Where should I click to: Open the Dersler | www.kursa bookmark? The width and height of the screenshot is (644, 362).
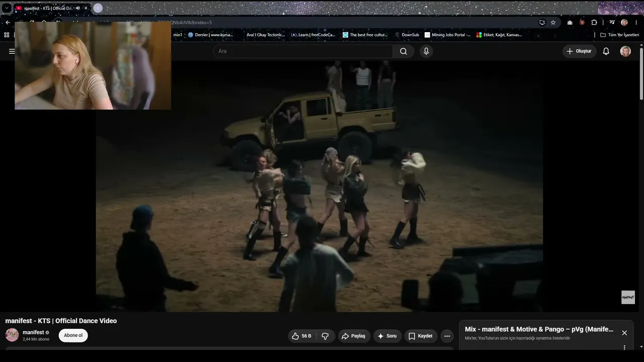211,35
